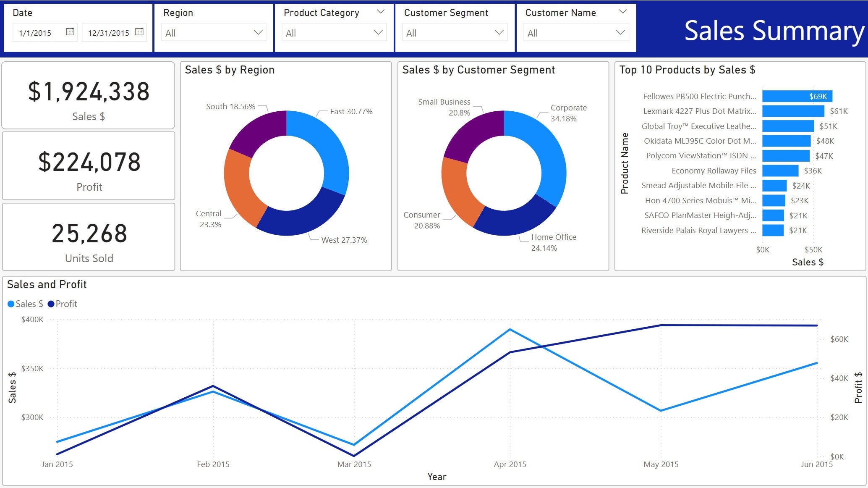Open the end date calendar picker
Image resolution: width=868 pixels, height=488 pixels.
[x=140, y=32]
